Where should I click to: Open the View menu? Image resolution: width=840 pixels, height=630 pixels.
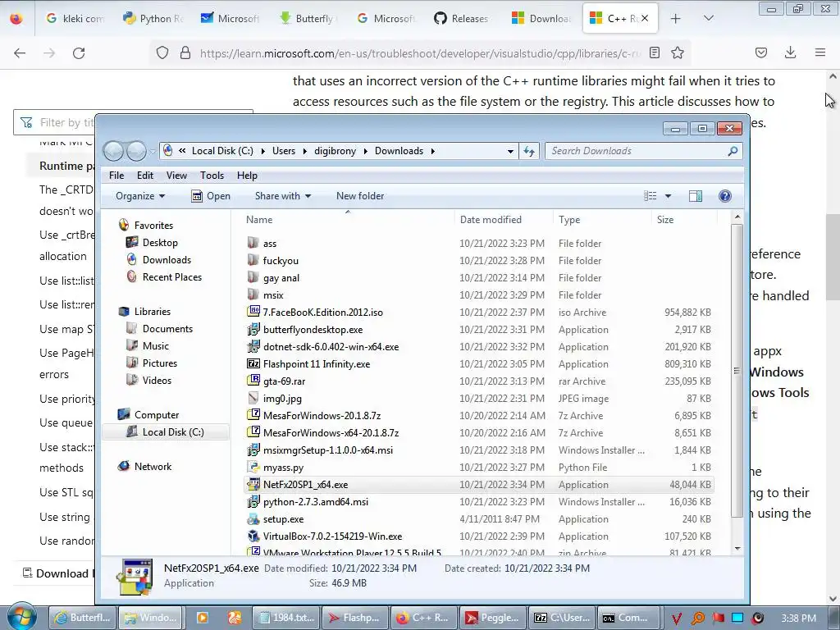click(176, 176)
